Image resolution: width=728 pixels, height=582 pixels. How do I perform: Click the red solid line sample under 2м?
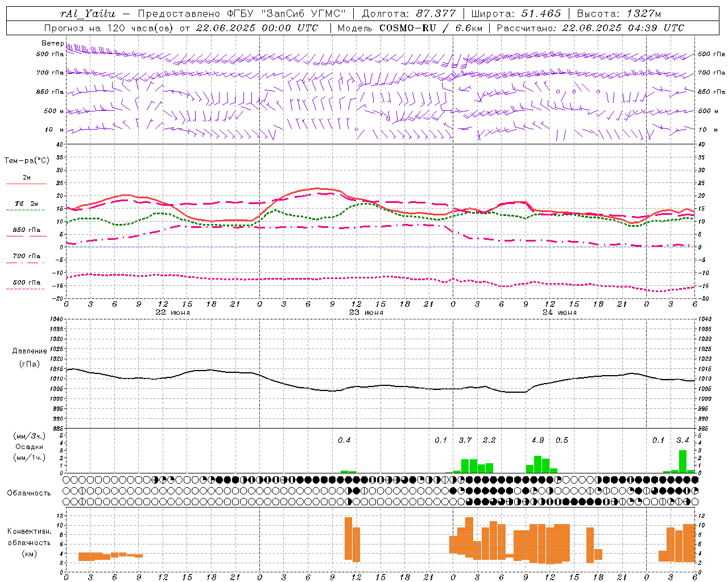26,184
